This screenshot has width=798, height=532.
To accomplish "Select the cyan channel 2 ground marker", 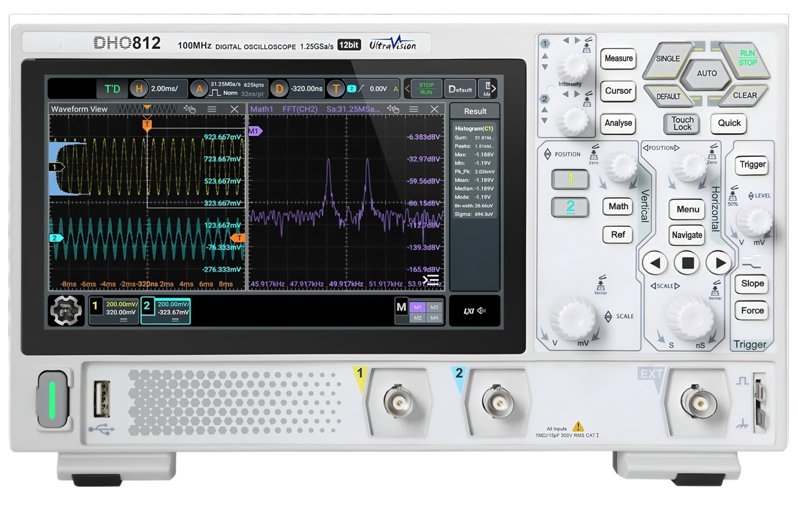I will [x=56, y=238].
